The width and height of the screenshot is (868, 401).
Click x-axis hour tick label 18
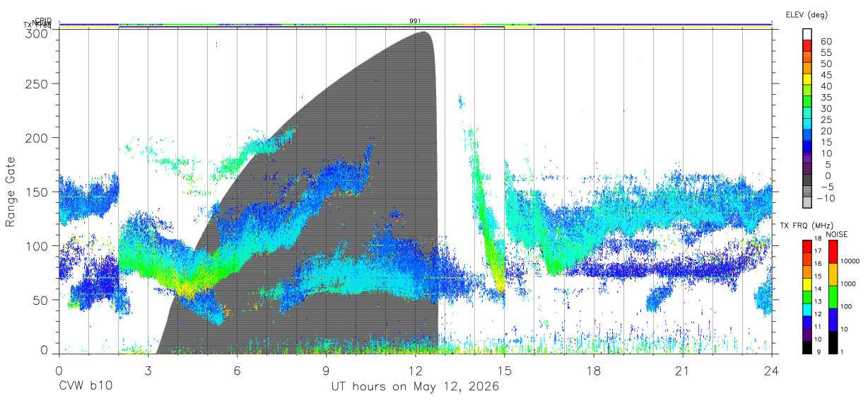pos(594,371)
